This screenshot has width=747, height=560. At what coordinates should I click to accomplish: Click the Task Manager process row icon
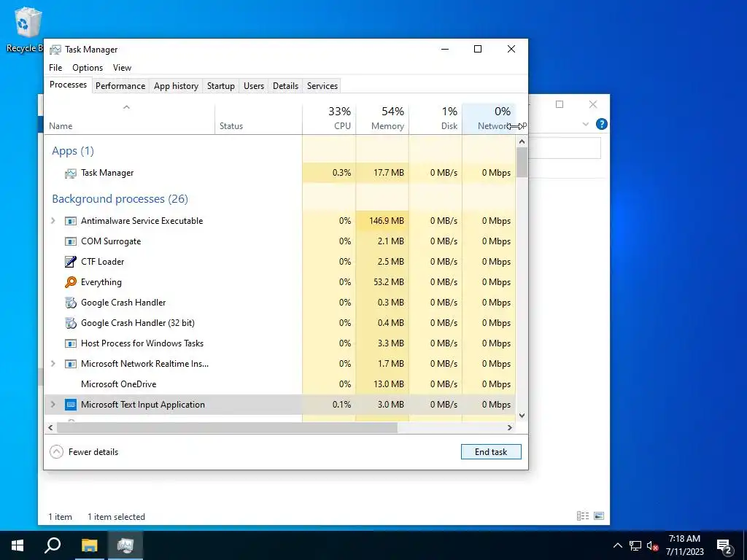coord(71,174)
